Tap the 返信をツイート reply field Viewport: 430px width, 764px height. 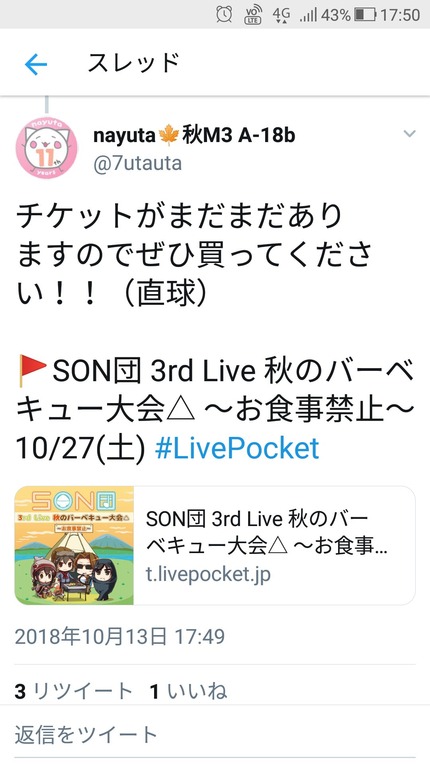click(x=215, y=734)
